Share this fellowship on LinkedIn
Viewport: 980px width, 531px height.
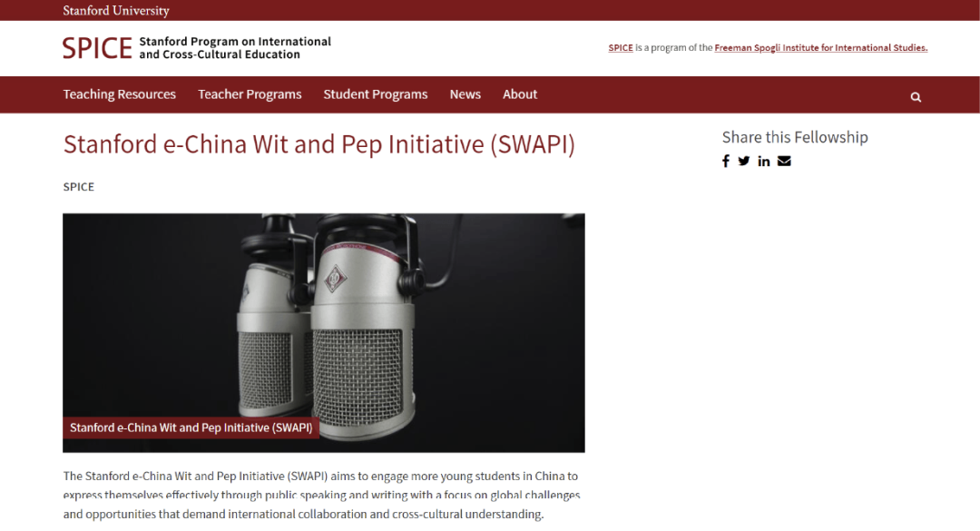coord(764,162)
